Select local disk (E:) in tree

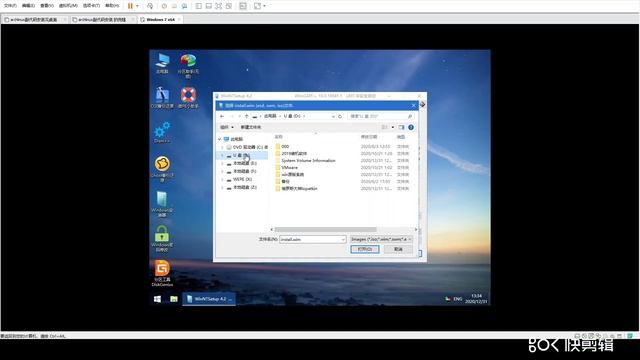click(242, 163)
